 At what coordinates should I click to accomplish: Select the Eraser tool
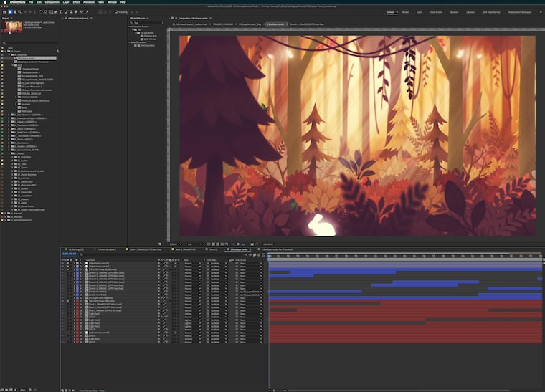(76, 11)
